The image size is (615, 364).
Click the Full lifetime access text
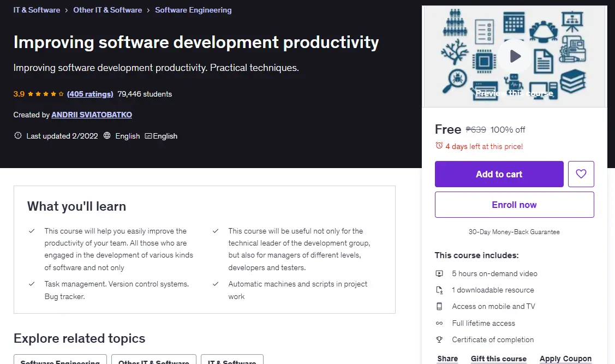(483, 323)
